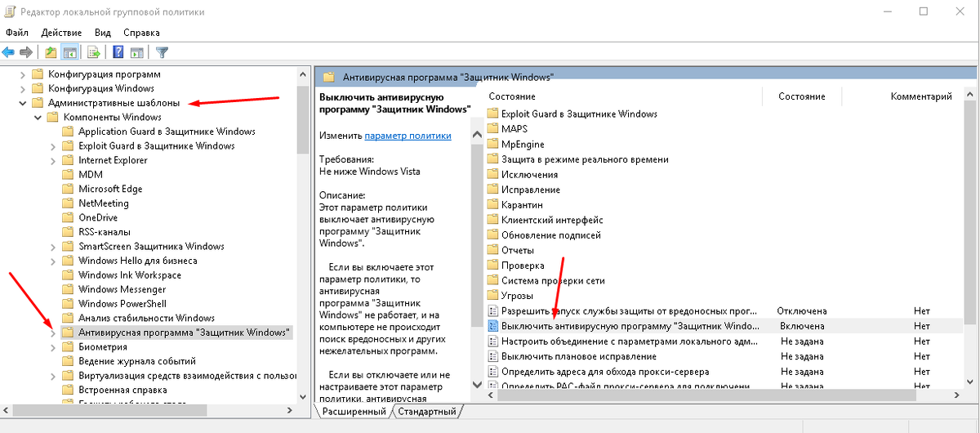This screenshot has width=980, height=433.
Task: Click folder icon of OneDrive in tree
Action: point(69,217)
